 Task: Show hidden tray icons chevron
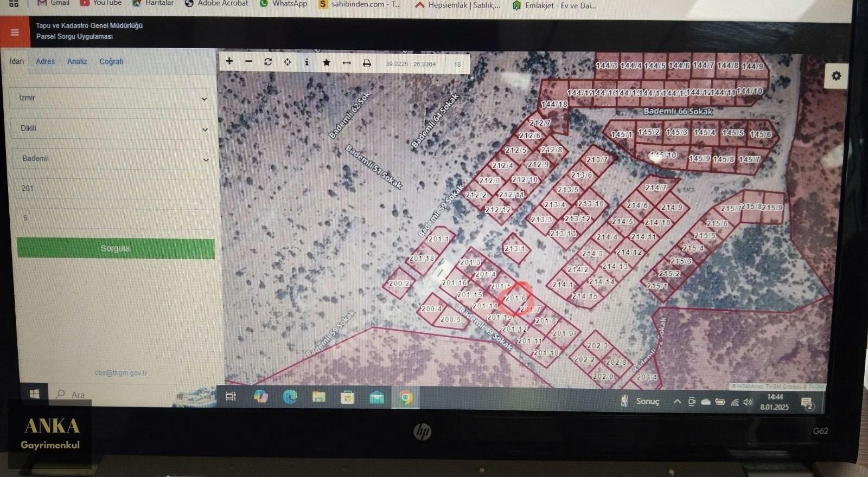[676, 402]
